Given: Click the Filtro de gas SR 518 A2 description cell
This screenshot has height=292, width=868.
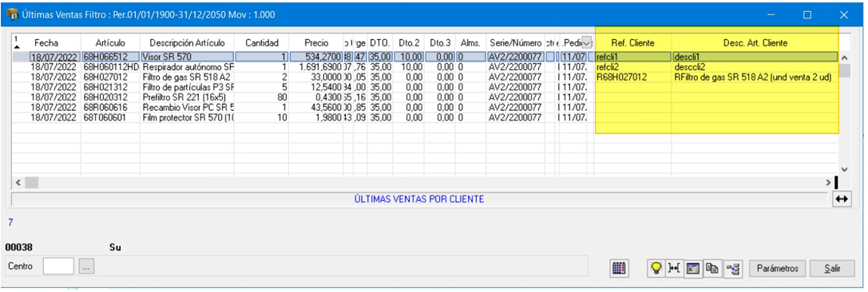Looking at the screenshot, I should pyautogui.click(x=187, y=77).
